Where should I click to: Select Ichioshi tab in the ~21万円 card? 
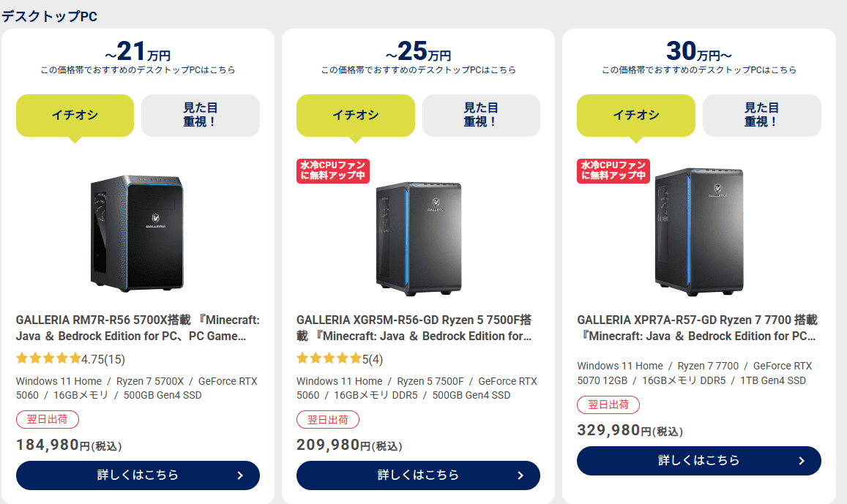coord(75,115)
